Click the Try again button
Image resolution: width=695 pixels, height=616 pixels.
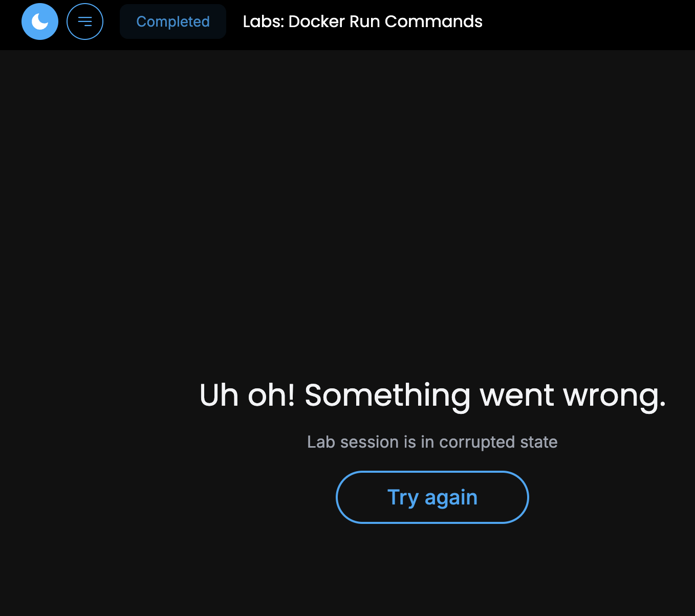point(432,497)
